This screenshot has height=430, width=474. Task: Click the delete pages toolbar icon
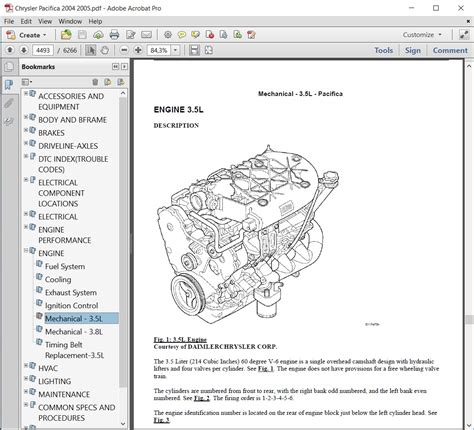pos(210,35)
